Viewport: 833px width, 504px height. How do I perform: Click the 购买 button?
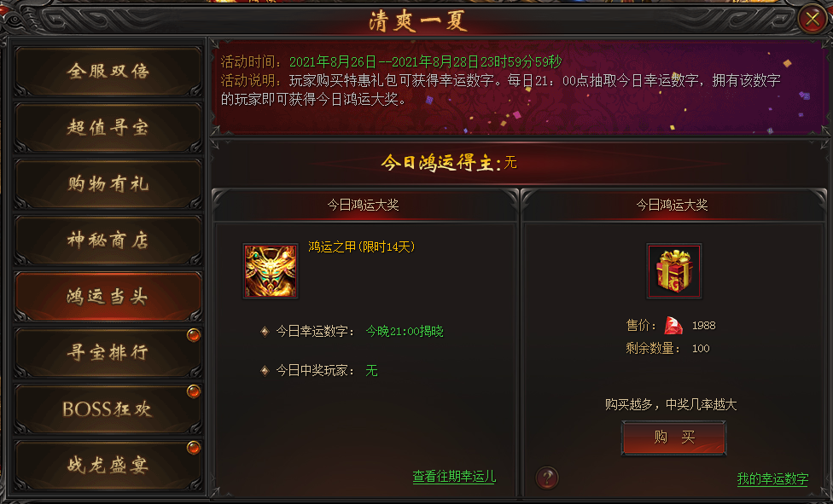pyautogui.click(x=673, y=437)
